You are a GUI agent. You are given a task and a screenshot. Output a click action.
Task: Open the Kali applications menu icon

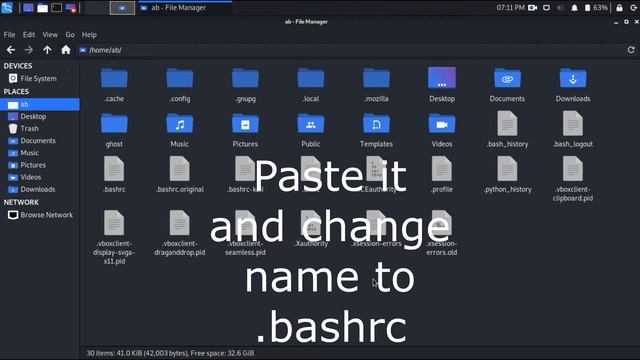point(7,7)
